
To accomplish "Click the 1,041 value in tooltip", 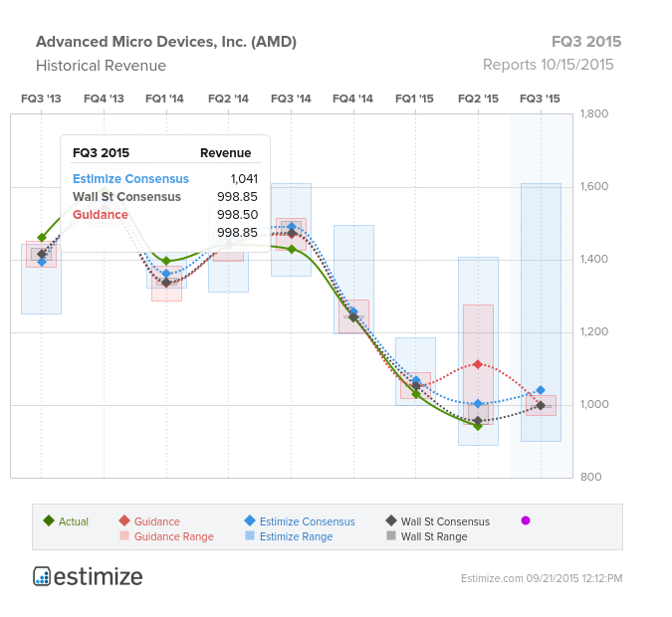I will (x=244, y=179).
